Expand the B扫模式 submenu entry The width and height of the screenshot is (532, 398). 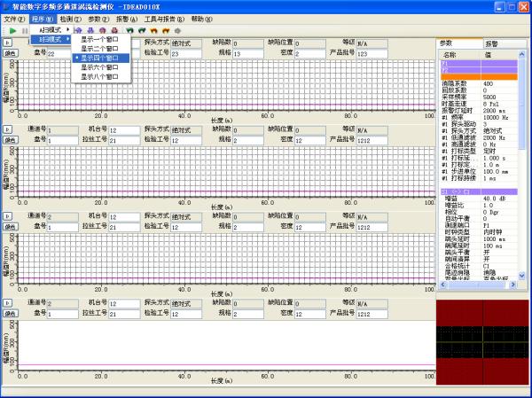51,39
